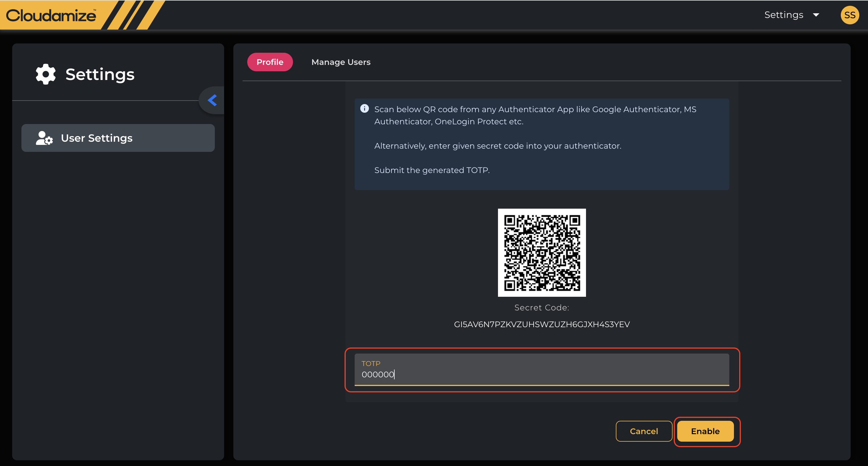The image size is (868, 466).
Task: Click the gear icon beside Settings heading
Action: (46, 74)
